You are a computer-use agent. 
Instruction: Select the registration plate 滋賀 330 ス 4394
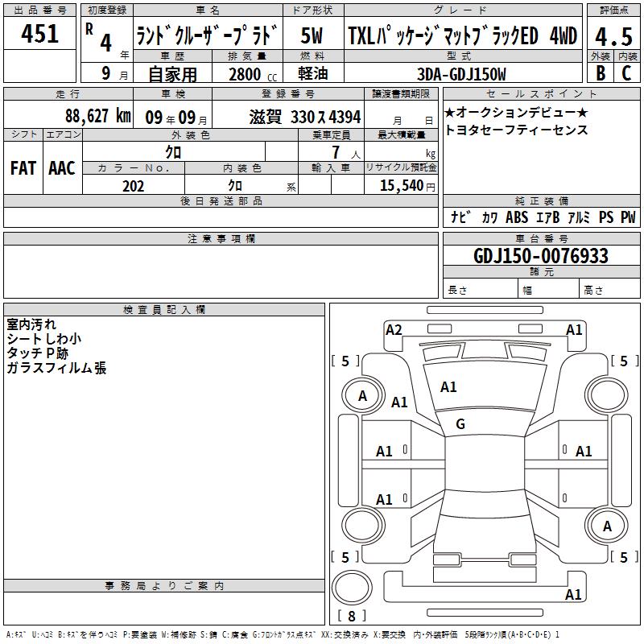305,118
